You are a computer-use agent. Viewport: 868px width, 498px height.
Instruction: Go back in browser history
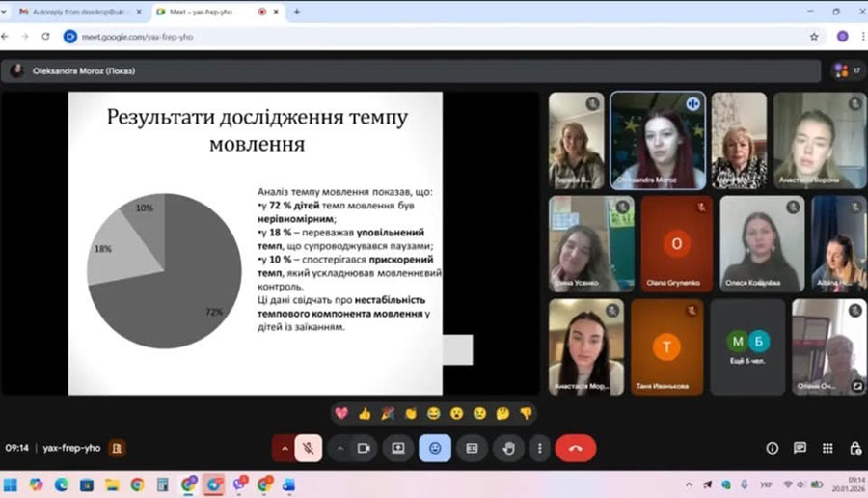point(6,37)
